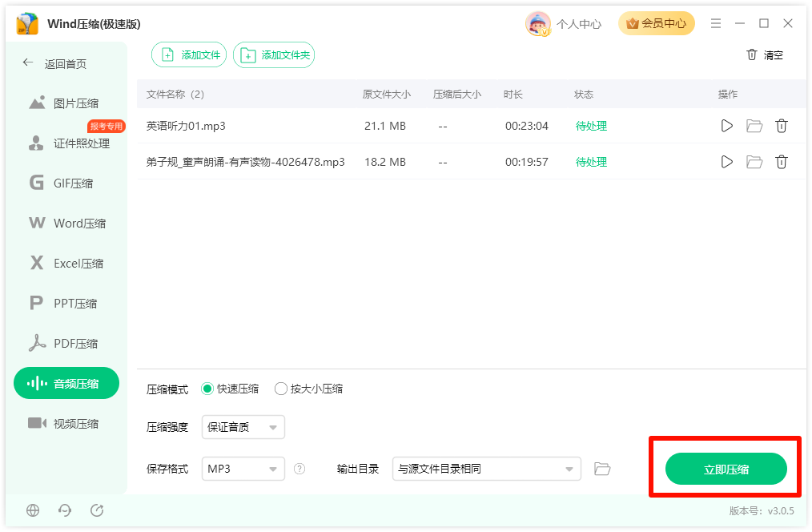
Task: Go back with 返回首页
Action: (x=54, y=64)
